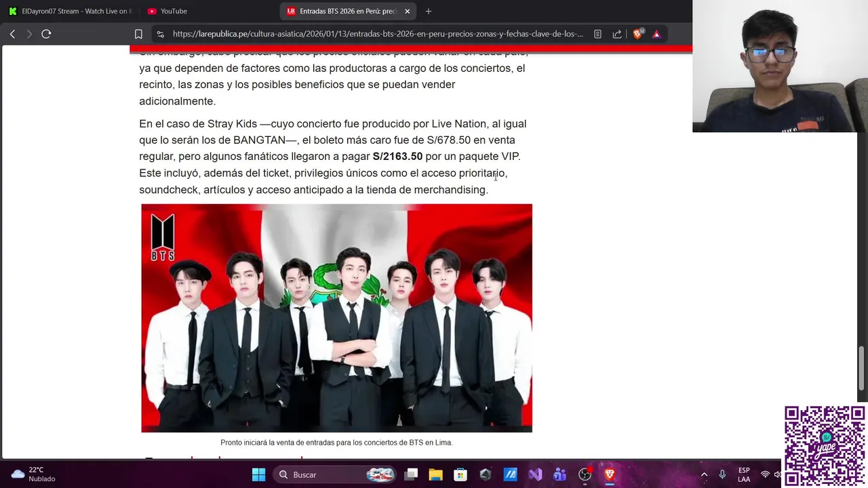Click the text 'S/678.50 en venta'
This screenshot has width=868, height=488.
point(471,140)
